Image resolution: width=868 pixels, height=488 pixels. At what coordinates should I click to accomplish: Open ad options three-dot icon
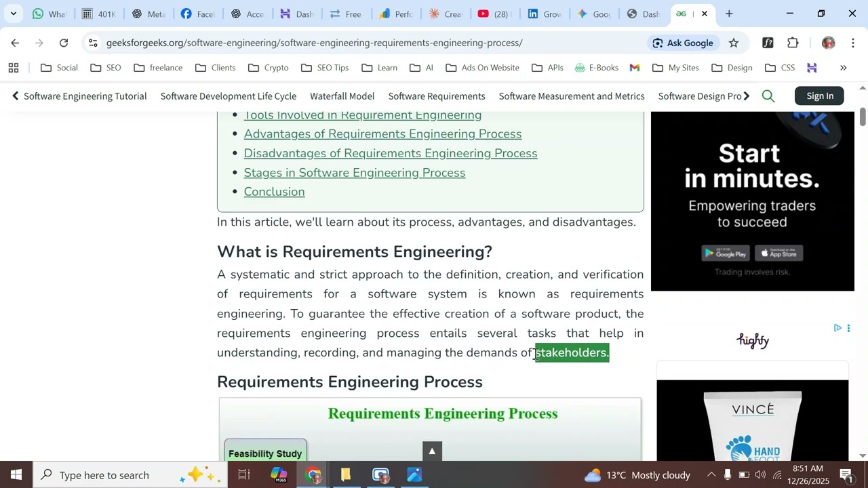(848, 328)
